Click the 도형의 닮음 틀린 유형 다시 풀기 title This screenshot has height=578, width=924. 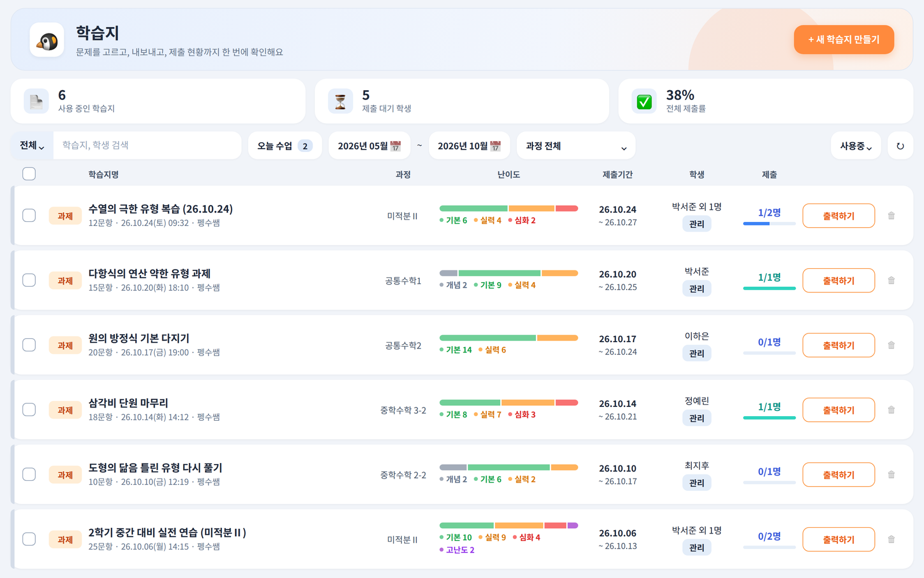(155, 468)
